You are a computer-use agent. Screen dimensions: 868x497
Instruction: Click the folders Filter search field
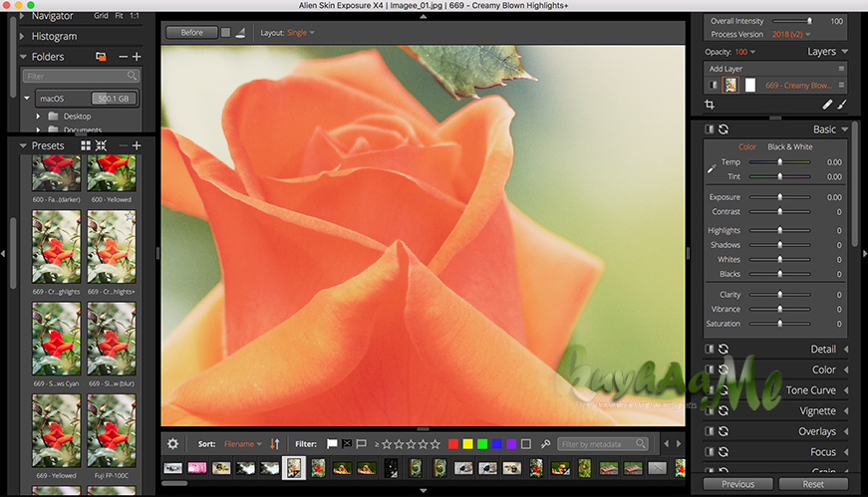(x=81, y=76)
